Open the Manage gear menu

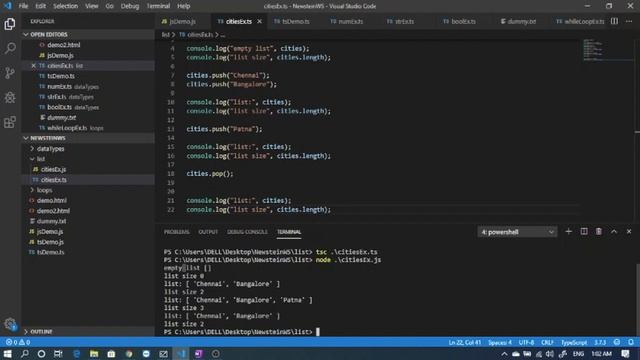[x=10, y=324]
